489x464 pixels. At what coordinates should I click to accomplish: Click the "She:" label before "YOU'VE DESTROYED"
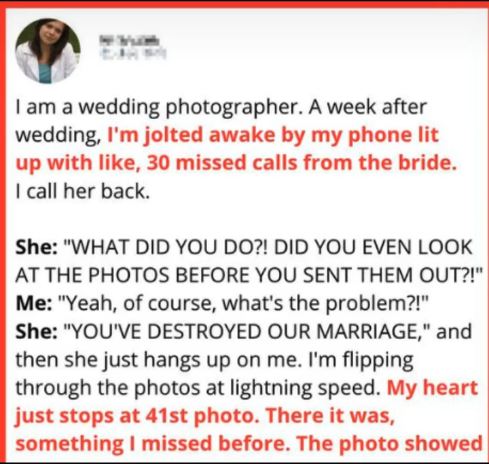pos(36,331)
